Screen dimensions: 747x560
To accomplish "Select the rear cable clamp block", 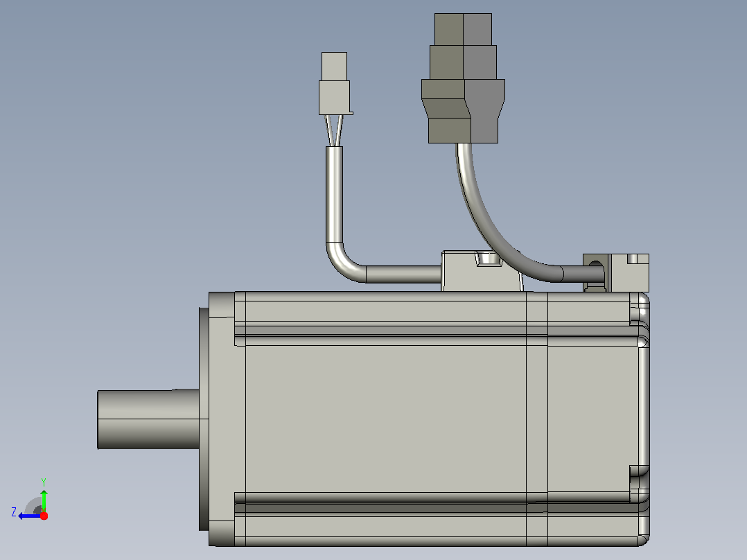I will point(616,272).
